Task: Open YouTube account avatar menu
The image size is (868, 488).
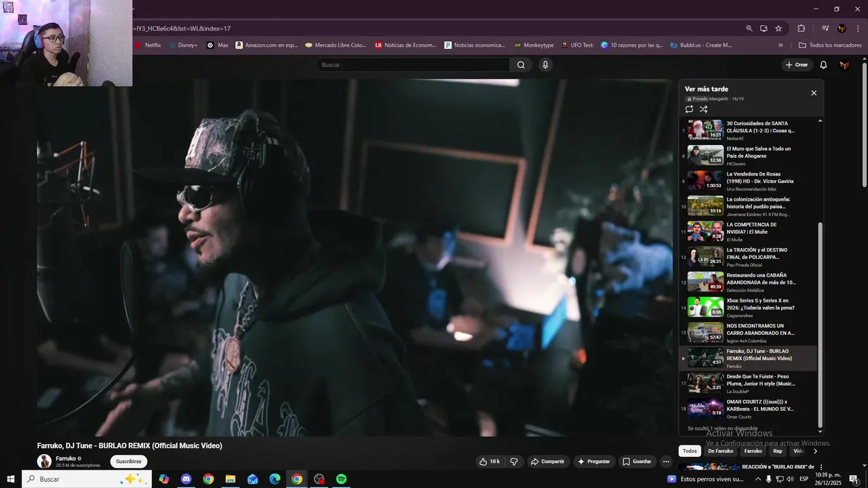Action: coord(844,65)
